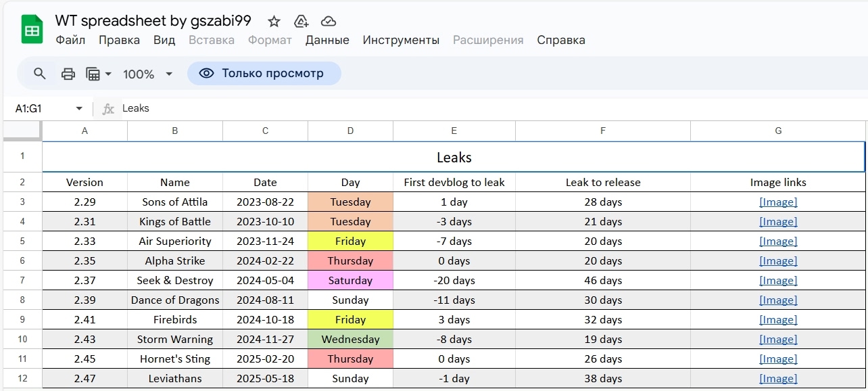Click the add to Drive icon
The width and height of the screenshot is (868, 391).
pos(302,21)
